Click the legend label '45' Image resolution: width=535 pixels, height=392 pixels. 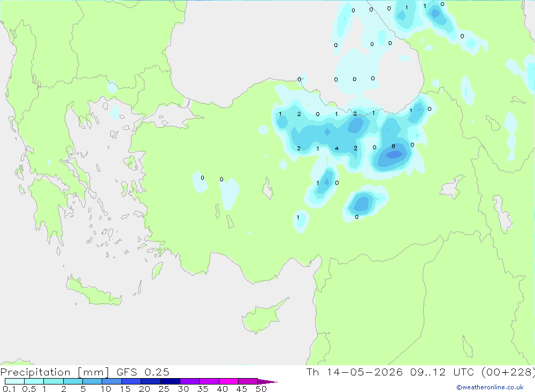(x=242, y=389)
